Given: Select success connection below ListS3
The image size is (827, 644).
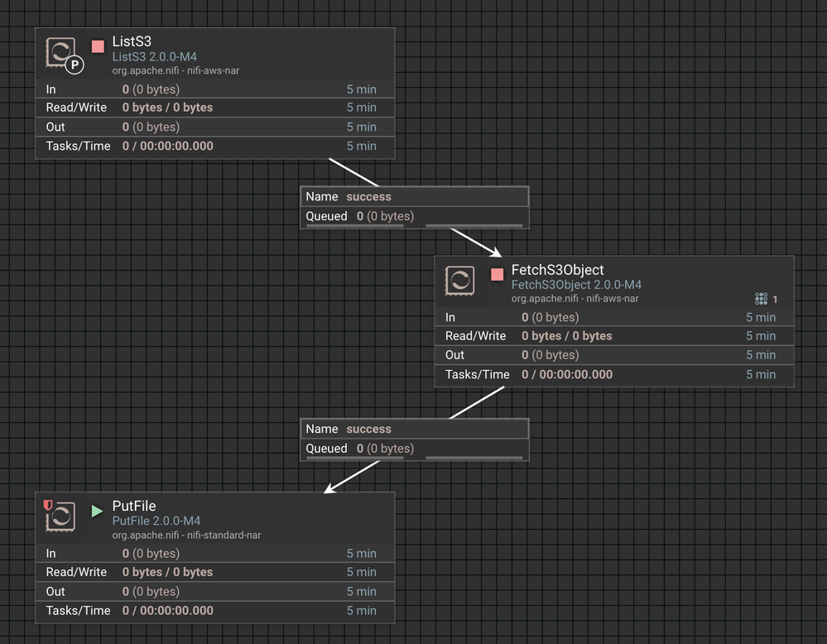Looking at the screenshot, I should (415, 207).
